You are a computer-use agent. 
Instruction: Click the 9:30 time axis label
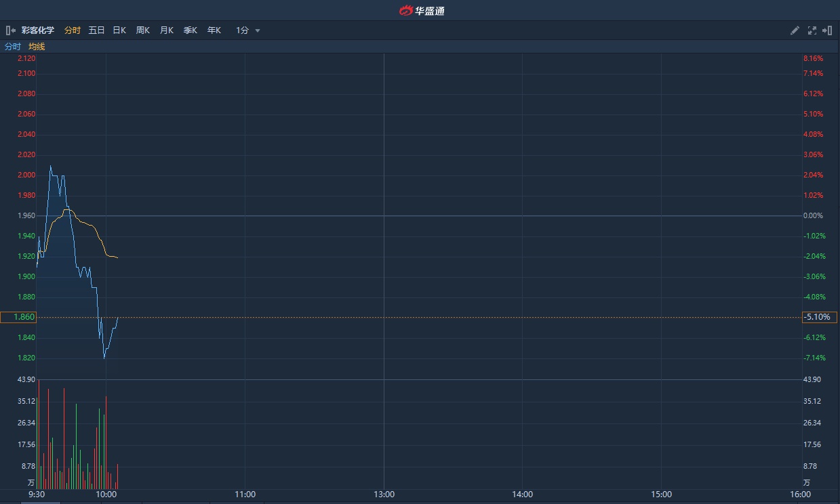tap(37, 495)
